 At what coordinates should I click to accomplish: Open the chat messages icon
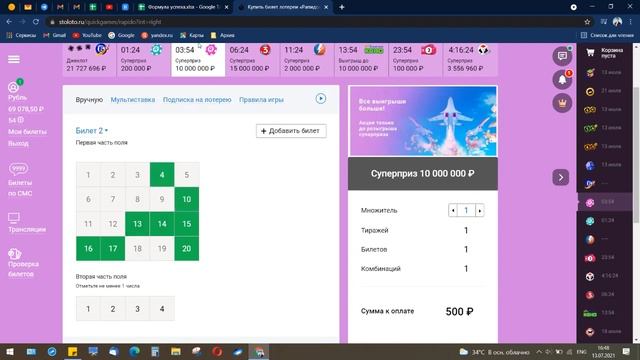click(562, 56)
